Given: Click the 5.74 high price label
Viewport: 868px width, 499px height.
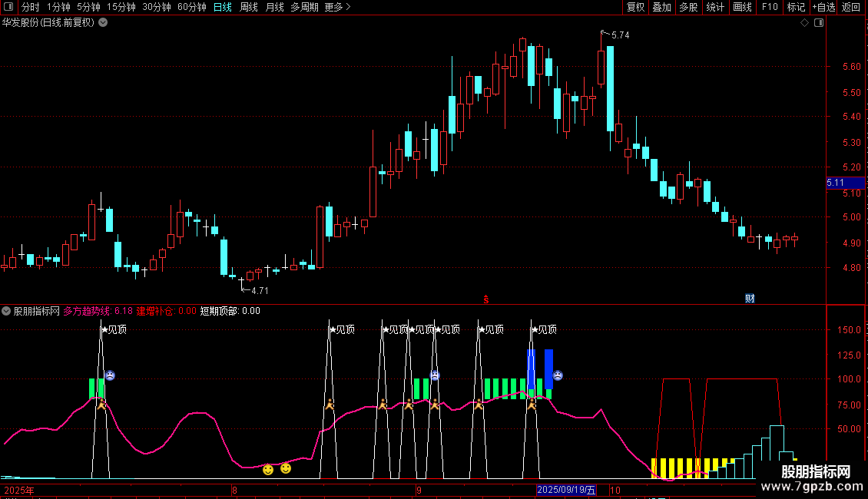Looking at the screenshot, I should 620,35.
